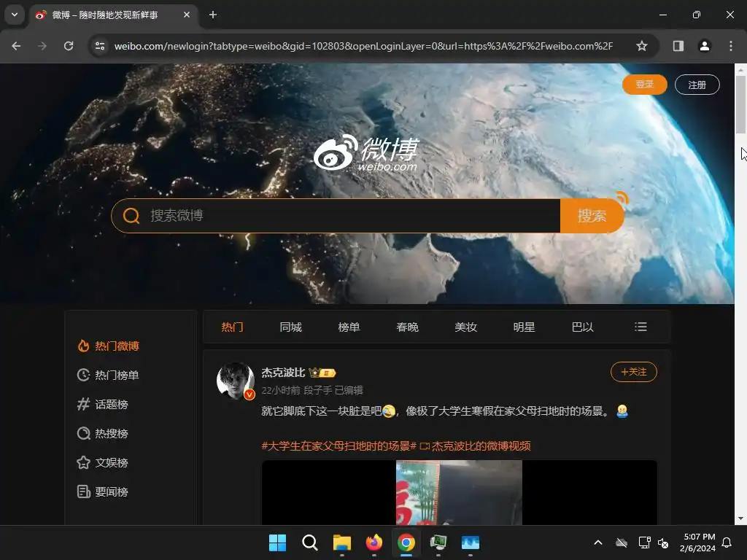Click the orange 搜索 button
The height and width of the screenshot is (560, 747).
tap(592, 216)
